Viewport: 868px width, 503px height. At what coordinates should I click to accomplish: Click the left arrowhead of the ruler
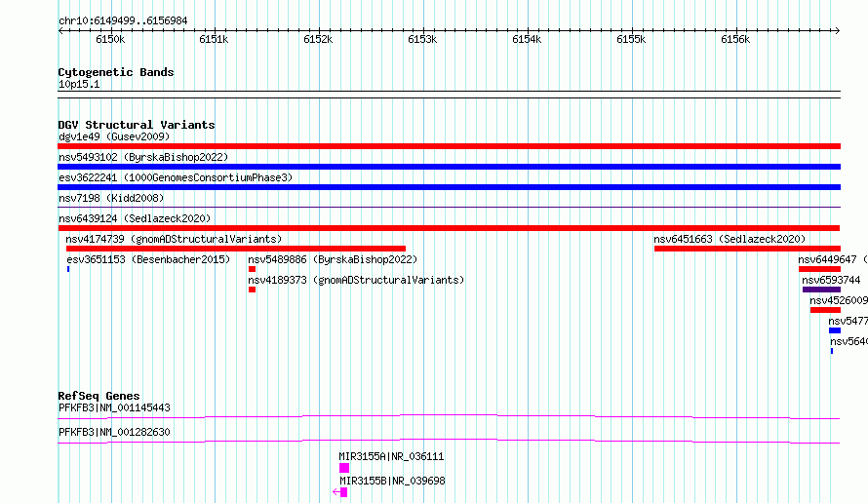click(x=60, y=30)
